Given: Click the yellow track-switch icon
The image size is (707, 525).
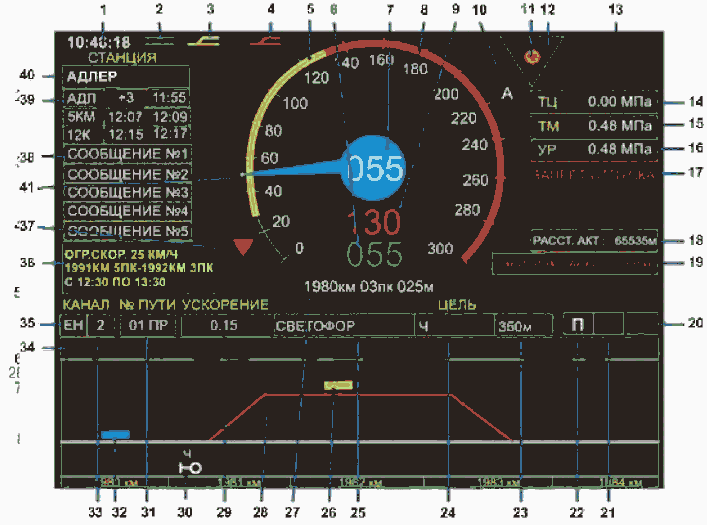Looking at the screenshot, I should tap(204, 41).
